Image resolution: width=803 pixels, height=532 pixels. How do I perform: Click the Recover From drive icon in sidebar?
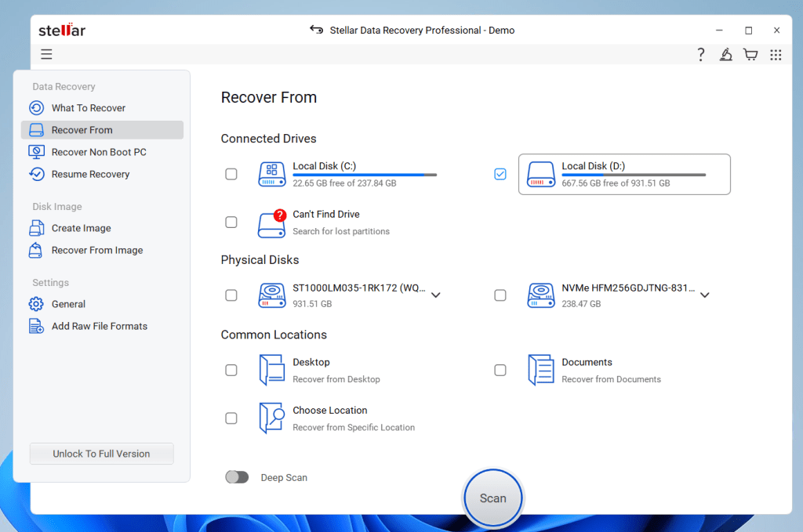click(36, 130)
